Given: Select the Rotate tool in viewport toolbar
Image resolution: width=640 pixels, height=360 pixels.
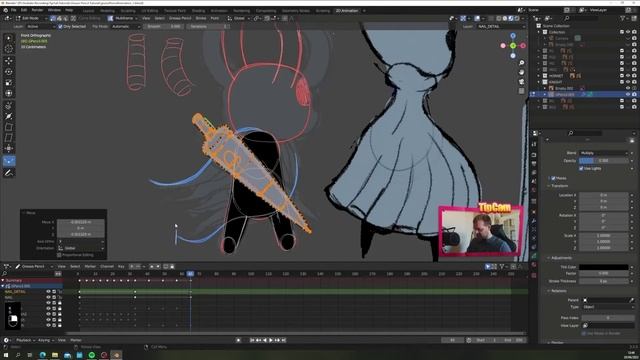Looking at the screenshot, I should (x=9, y=72).
